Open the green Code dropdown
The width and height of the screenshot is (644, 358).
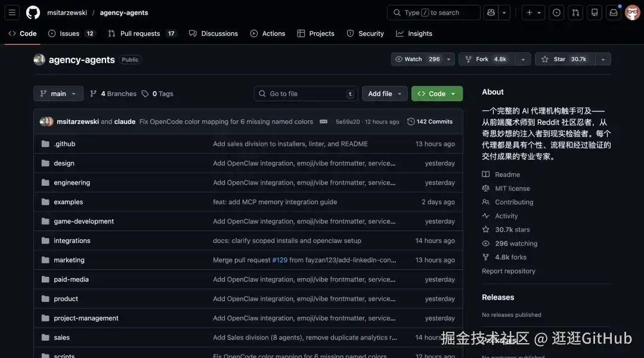point(437,94)
